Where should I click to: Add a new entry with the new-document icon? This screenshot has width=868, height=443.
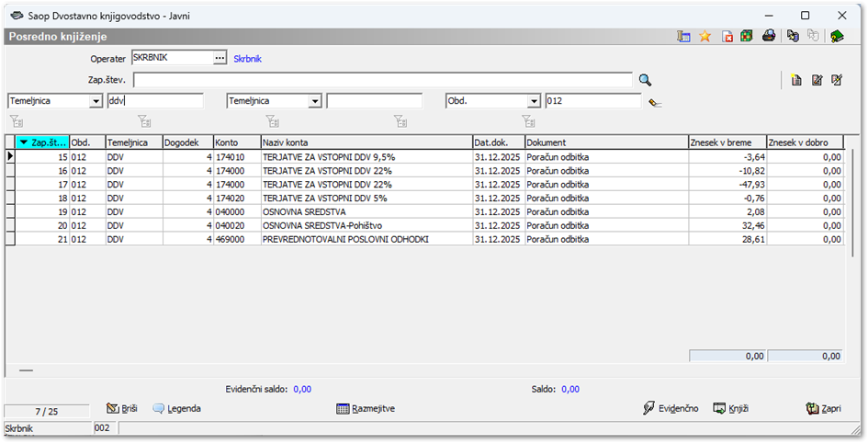[x=796, y=80]
